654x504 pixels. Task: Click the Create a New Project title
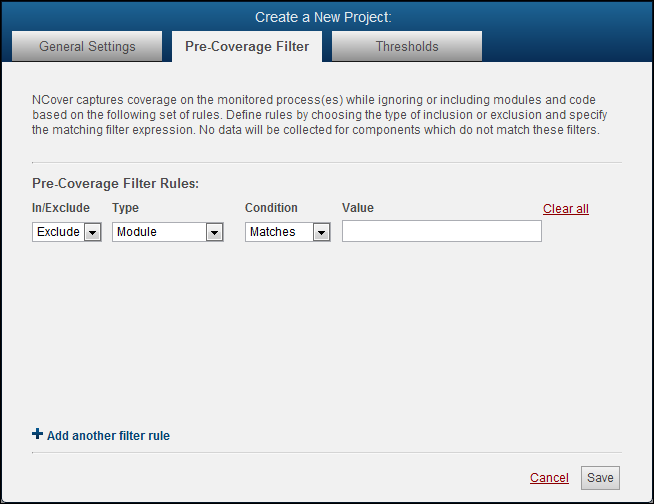click(323, 17)
